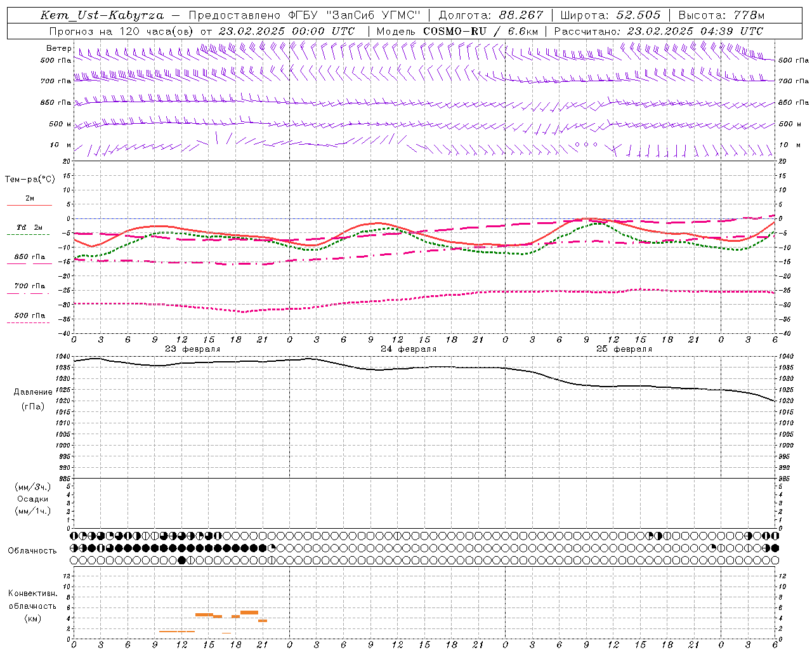Click the Облачность cloud cover label
This screenshot has width=812, height=650.
coord(32,550)
